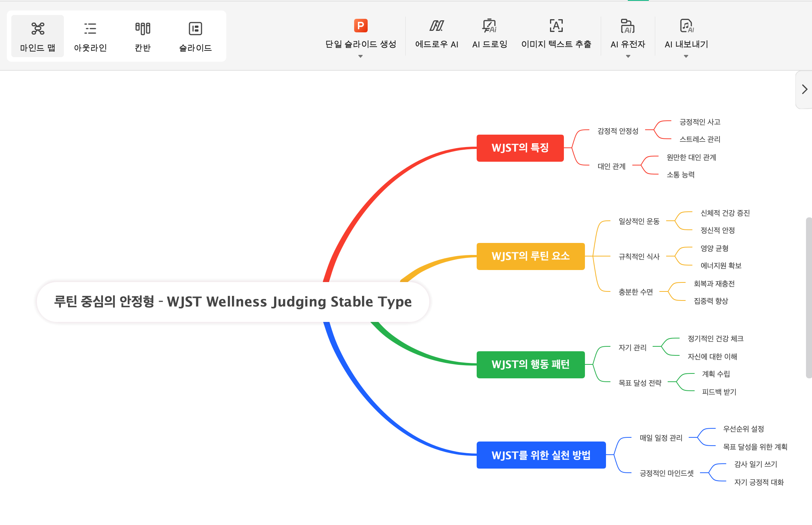Viewport: 812px width, 525px height.
Task: Select the 자신에 대한 이해 leaf
Action: tap(712, 357)
